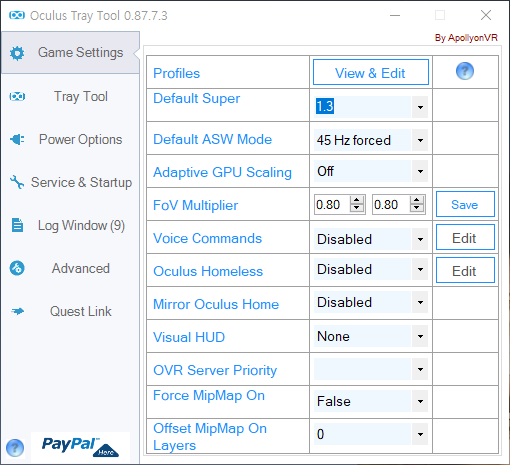Open the Voice Commands dropdown
This screenshot has height=465, width=510.
point(420,239)
